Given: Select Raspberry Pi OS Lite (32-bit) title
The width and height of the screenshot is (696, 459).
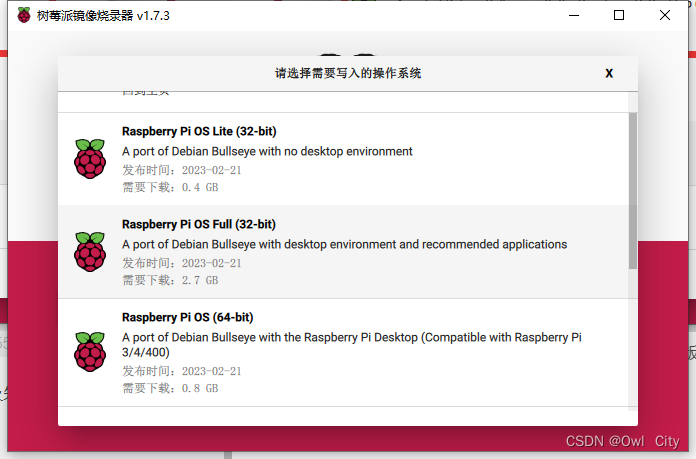Looking at the screenshot, I should click(199, 131).
